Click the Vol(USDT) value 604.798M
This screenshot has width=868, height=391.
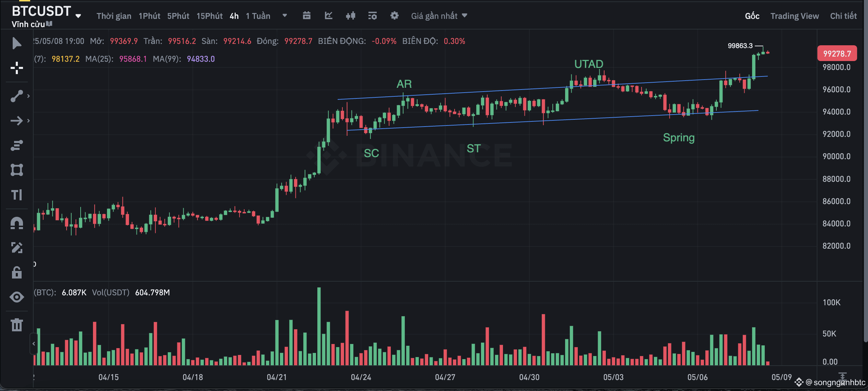coord(152,293)
